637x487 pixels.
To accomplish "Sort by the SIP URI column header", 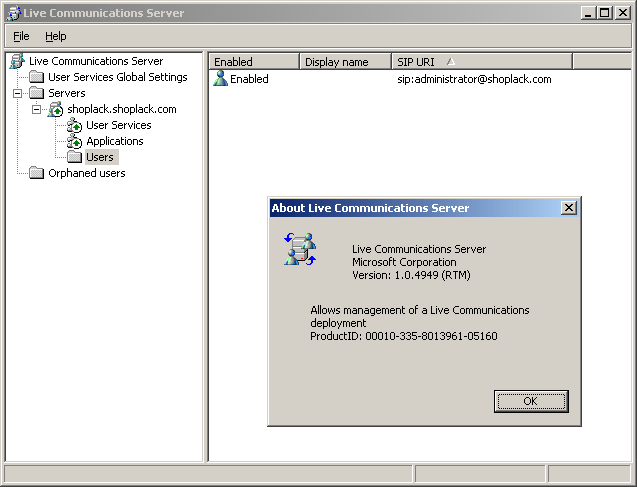I will pyautogui.click(x=481, y=62).
